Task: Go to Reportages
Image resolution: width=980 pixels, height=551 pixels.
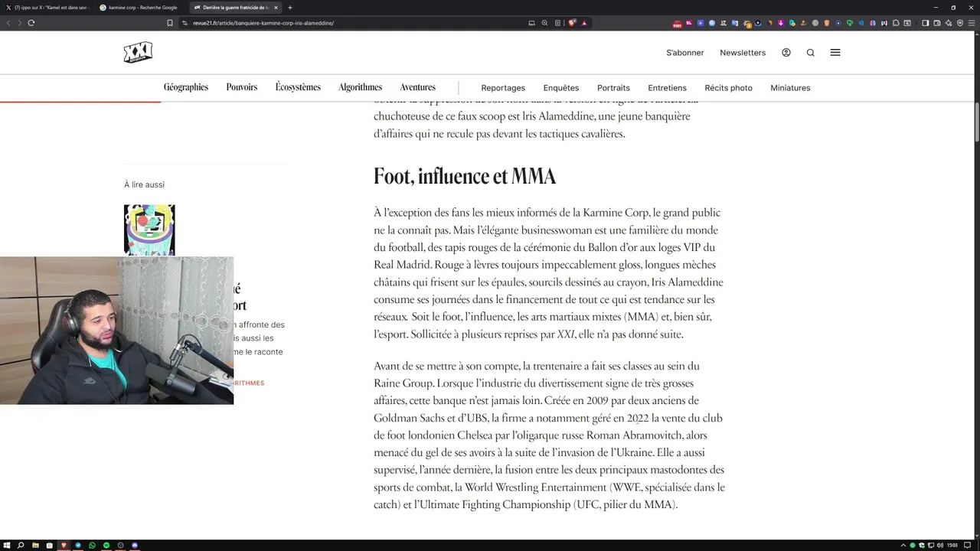Action: pyautogui.click(x=503, y=88)
